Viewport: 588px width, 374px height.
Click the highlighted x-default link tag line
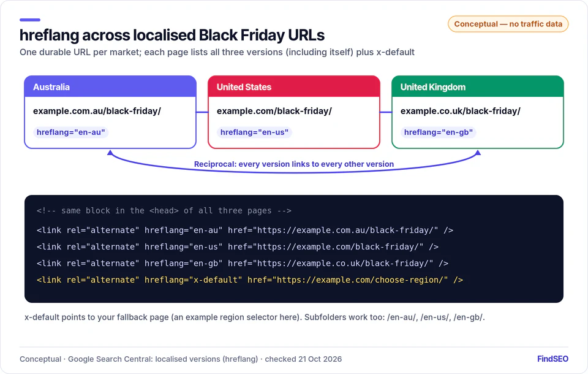(x=250, y=280)
